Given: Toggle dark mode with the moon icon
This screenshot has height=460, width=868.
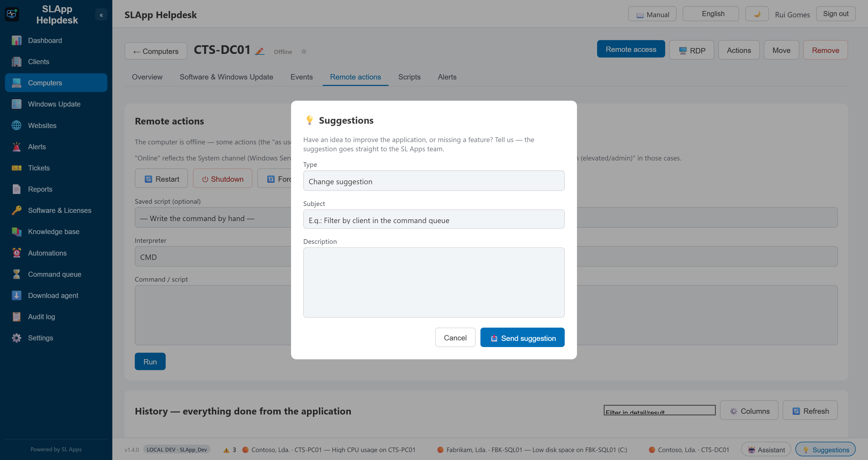Looking at the screenshot, I should (757, 14).
